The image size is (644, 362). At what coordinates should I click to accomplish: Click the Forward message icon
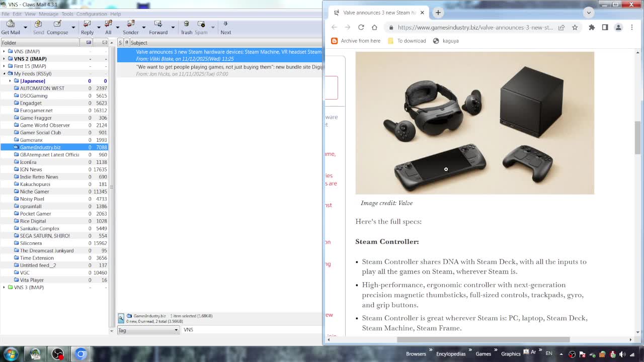point(158,24)
